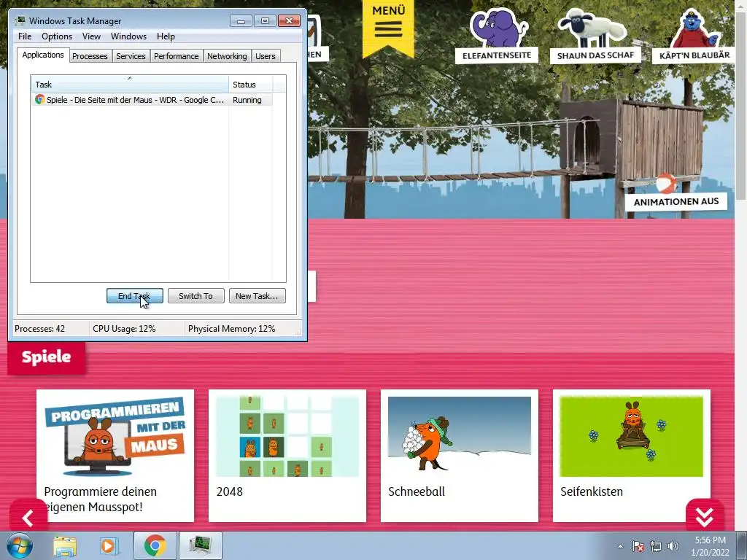
Task: Click the network tray icon
Action: pos(656,546)
